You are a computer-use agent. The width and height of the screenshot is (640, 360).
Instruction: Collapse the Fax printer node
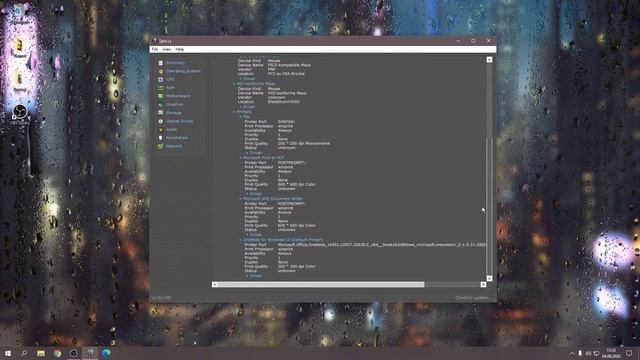pyautogui.click(x=241, y=117)
